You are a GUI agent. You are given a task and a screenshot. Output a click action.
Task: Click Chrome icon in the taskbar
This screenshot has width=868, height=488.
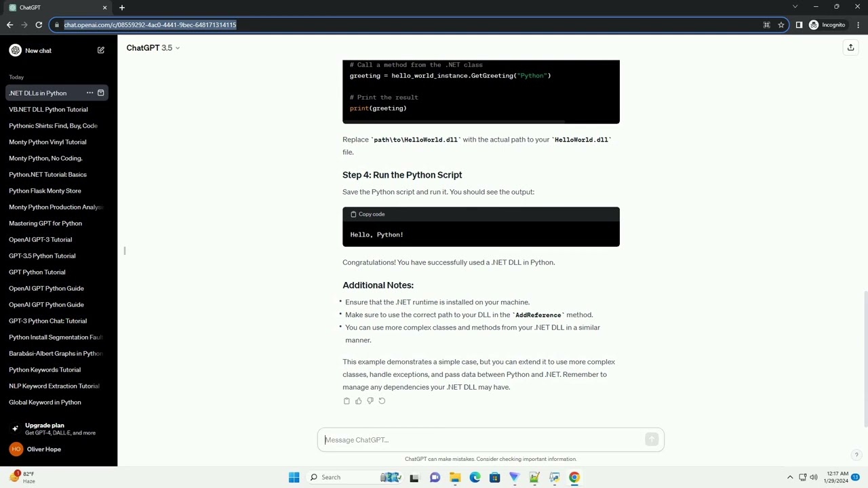tap(574, 477)
